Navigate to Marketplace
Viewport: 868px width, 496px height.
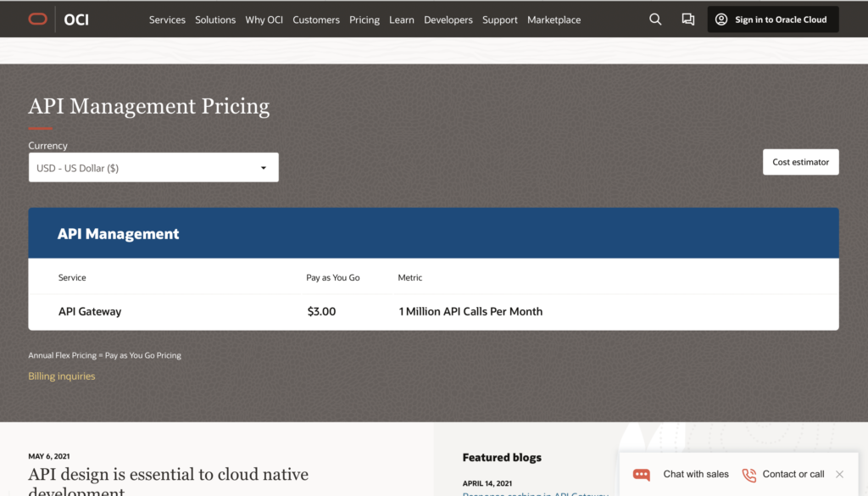554,20
